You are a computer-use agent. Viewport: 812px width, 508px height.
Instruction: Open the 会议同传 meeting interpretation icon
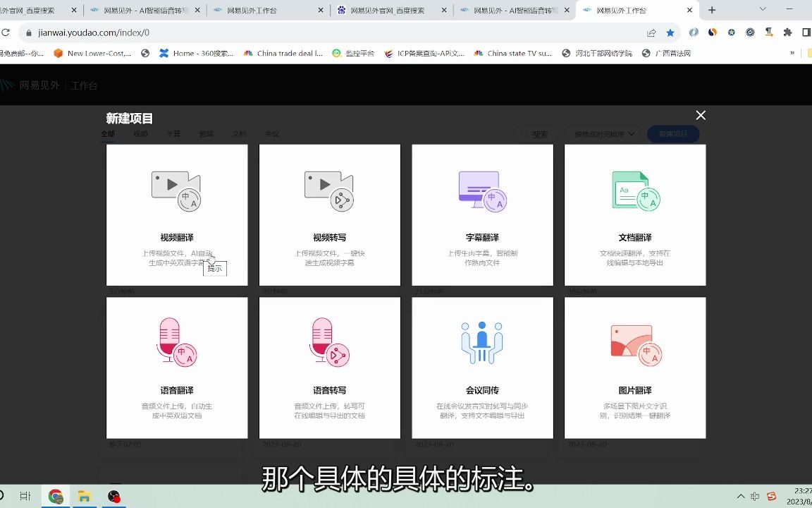pos(481,341)
